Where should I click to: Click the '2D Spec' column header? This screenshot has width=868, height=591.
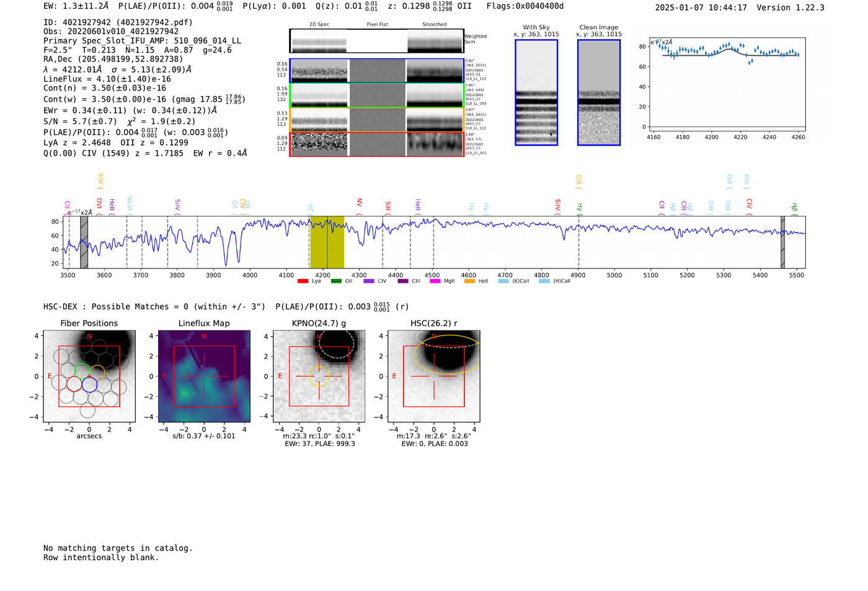(x=319, y=25)
